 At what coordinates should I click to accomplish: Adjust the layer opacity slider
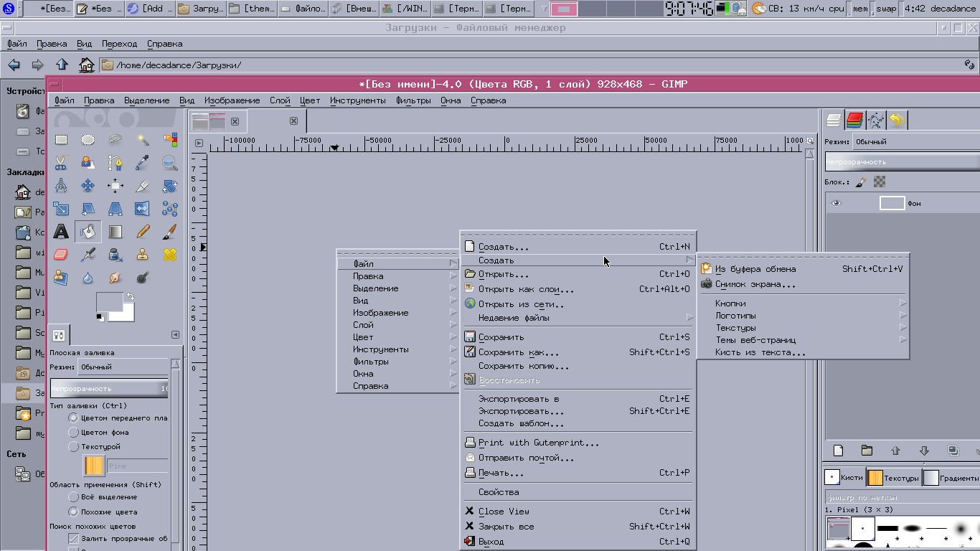(902, 162)
